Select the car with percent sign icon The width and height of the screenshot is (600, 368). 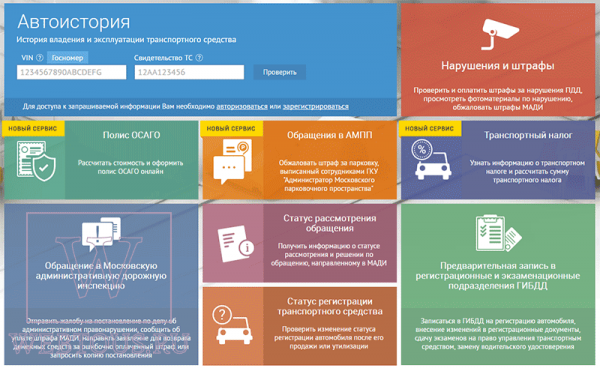click(x=431, y=160)
